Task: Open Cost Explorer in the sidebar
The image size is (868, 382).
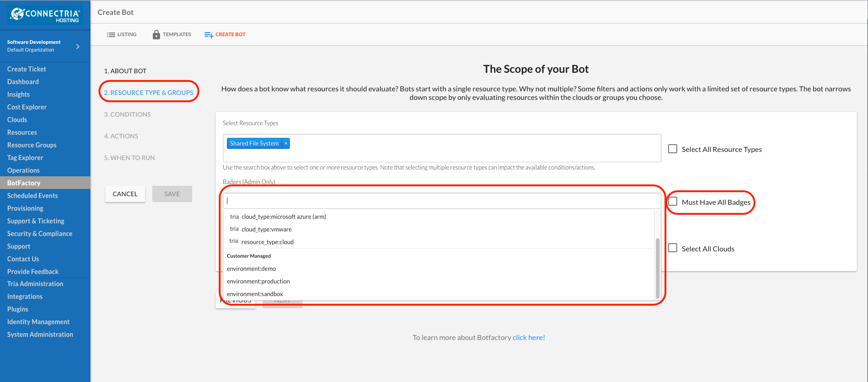Action: click(27, 107)
